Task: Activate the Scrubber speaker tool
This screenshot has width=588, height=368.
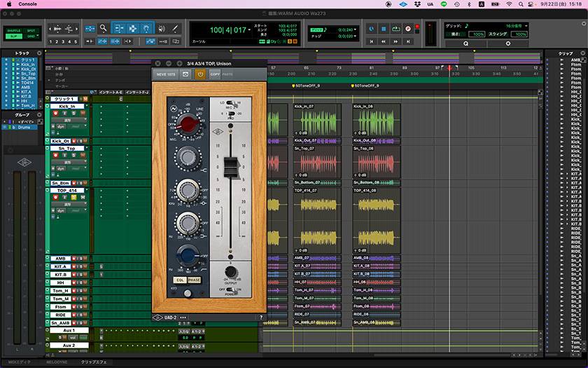Action: [161, 29]
